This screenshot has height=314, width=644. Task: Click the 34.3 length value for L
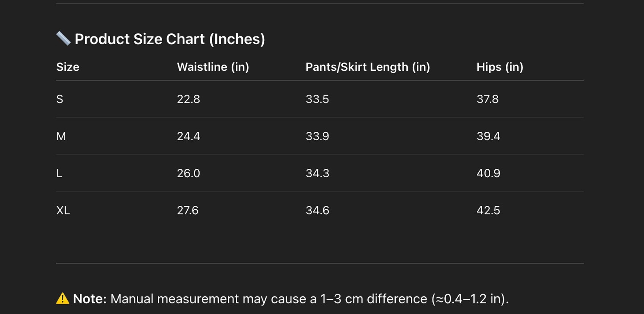click(317, 173)
